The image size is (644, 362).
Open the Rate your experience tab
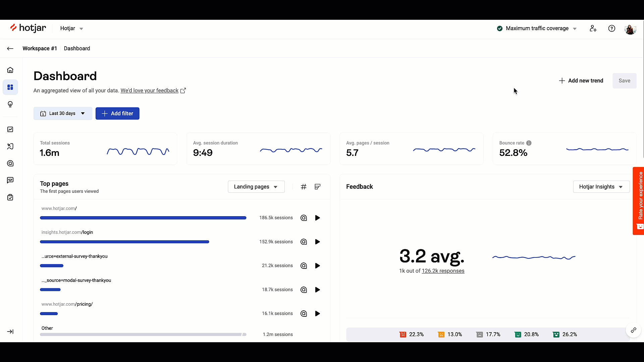click(638, 201)
